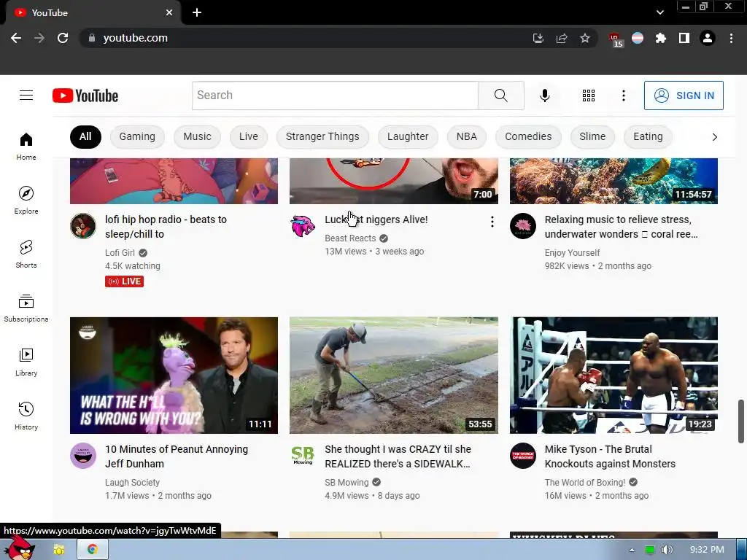Click the lock icon for site information
Viewport: 747px width, 560px height.
[92, 38]
